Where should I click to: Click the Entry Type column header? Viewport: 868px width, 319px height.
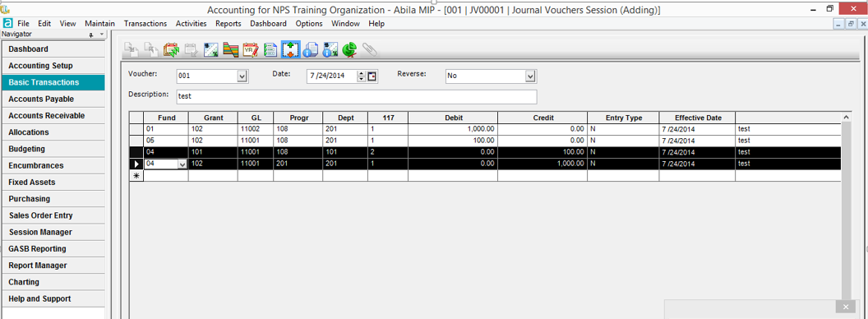point(623,118)
